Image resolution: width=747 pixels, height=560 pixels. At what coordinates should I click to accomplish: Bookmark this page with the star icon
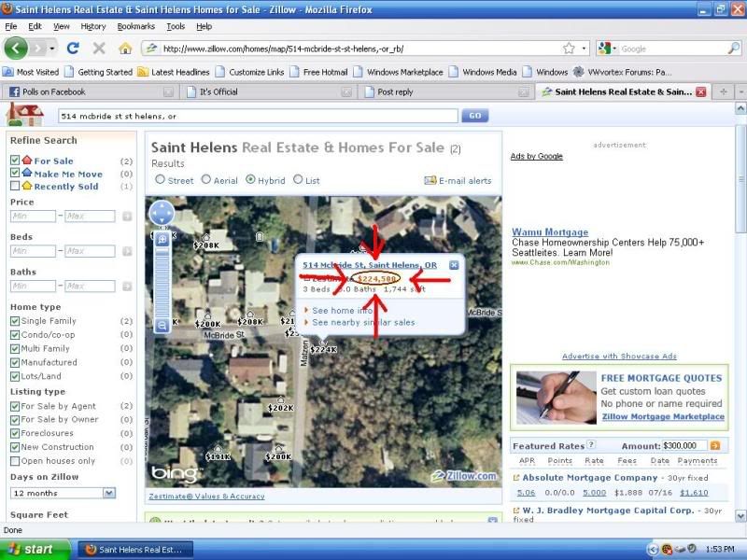(569, 49)
